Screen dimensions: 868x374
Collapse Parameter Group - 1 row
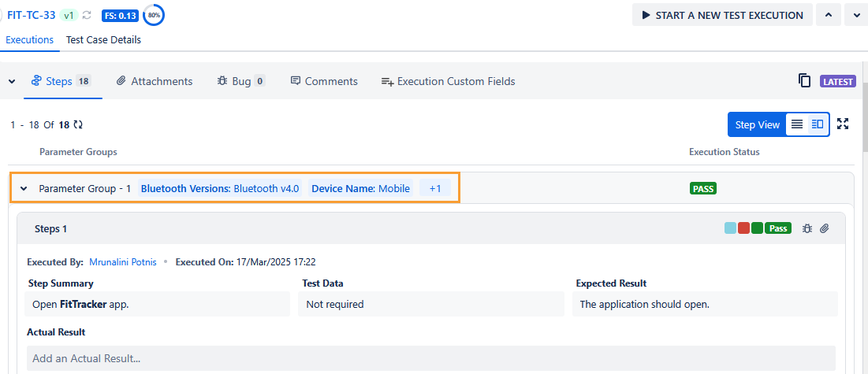point(24,189)
